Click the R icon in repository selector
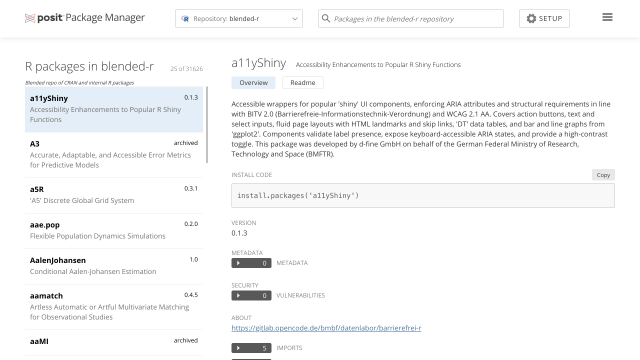The height and width of the screenshot is (360, 640). coord(185,19)
